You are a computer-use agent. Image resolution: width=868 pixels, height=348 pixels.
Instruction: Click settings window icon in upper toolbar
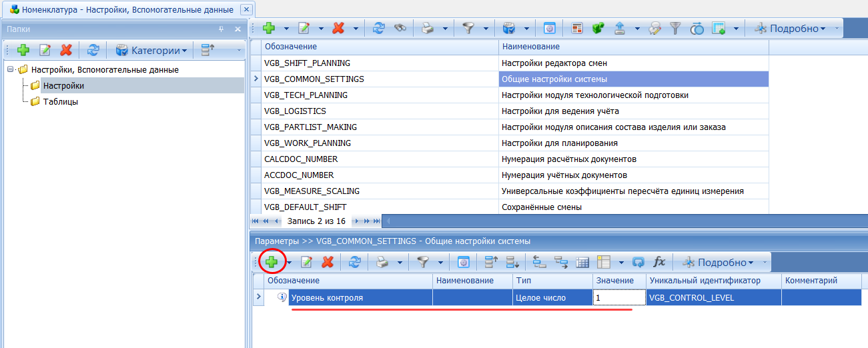550,29
